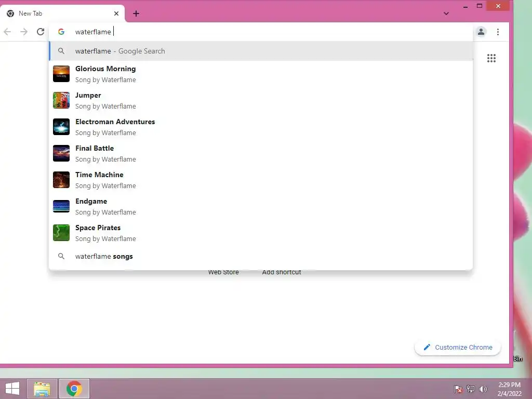Open the network status tray icon
The image size is (532, 399).
pos(471,389)
